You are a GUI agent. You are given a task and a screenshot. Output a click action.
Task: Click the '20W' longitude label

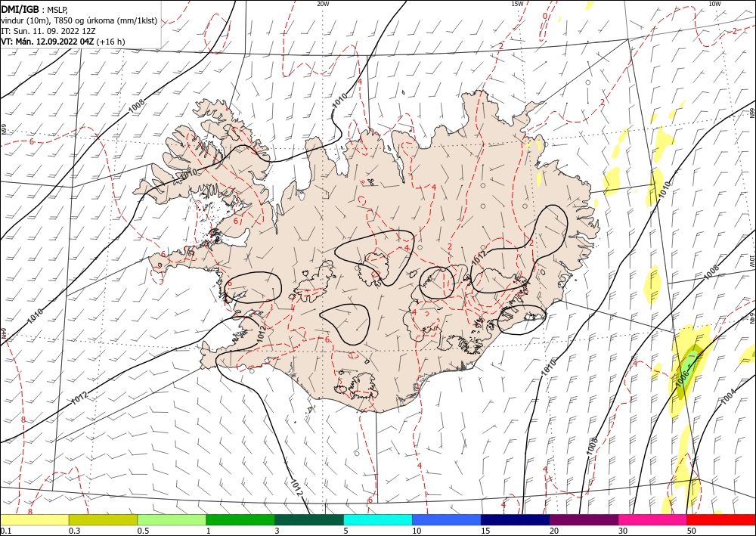(x=323, y=4)
